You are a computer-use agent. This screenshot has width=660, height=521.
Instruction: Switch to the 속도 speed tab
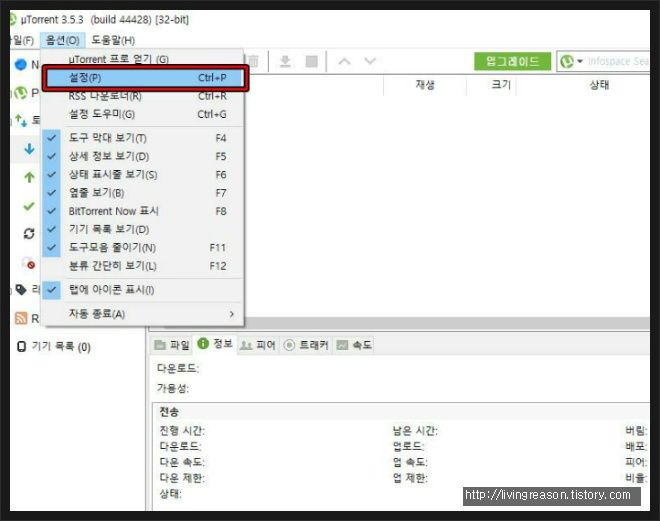[354, 346]
